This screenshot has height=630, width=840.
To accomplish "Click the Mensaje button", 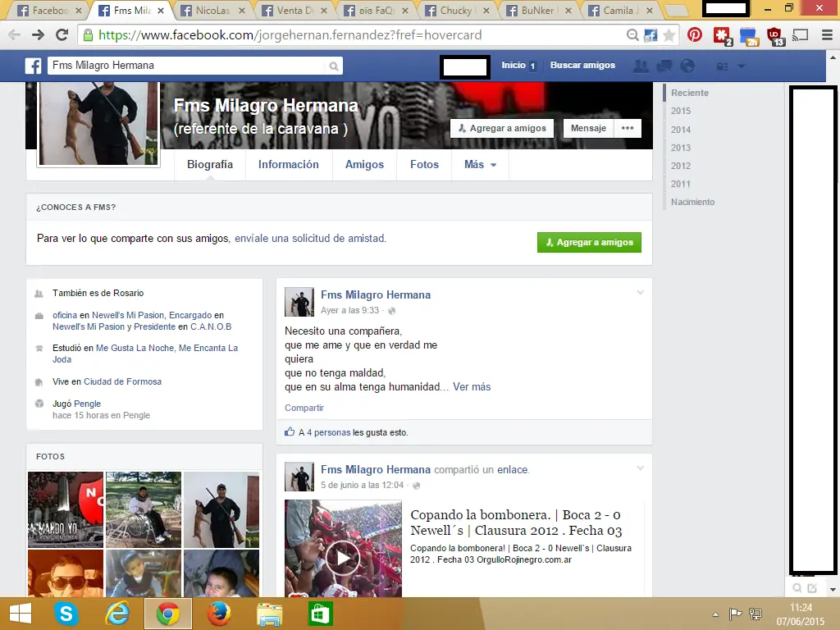I will tap(588, 128).
